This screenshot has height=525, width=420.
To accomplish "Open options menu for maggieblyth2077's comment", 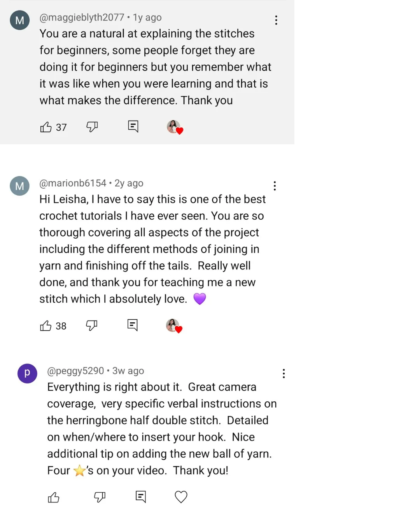I will click(276, 20).
